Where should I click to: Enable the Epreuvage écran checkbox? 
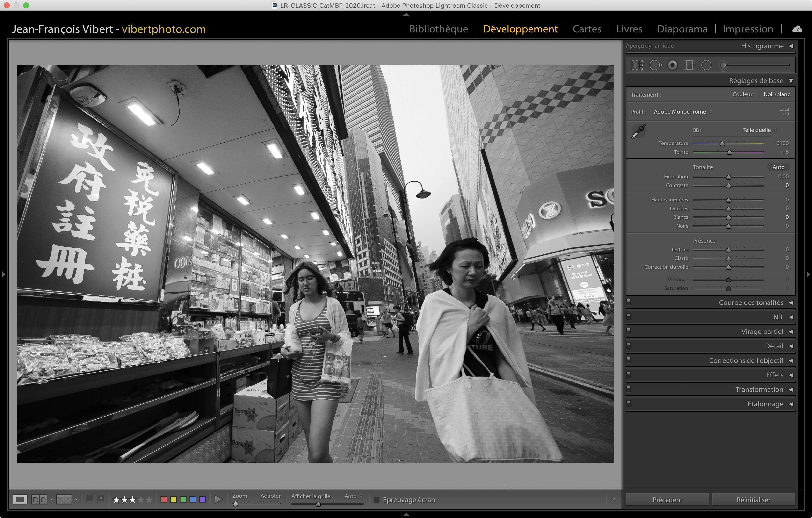(x=377, y=499)
